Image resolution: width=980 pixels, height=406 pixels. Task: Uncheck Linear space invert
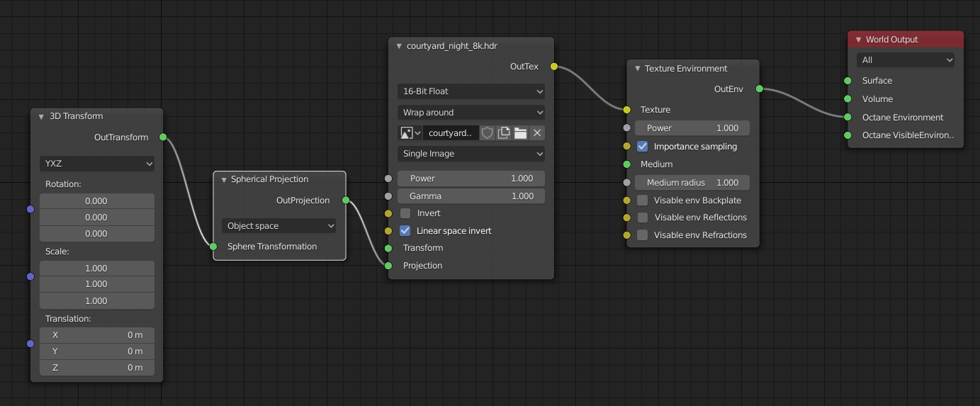click(405, 231)
